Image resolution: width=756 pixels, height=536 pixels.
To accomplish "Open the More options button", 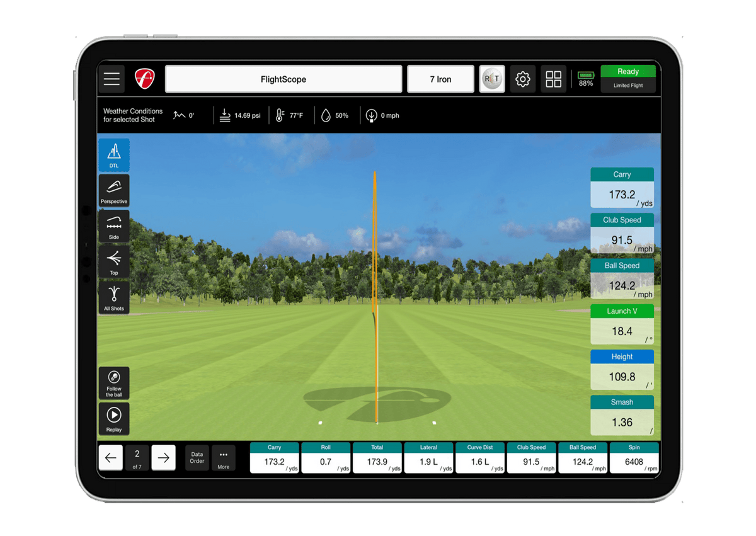I will pyautogui.click(x=224, y=458).
